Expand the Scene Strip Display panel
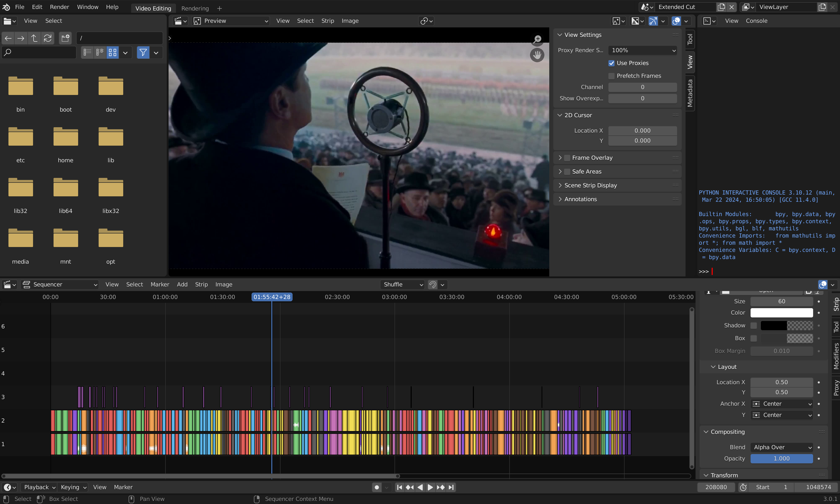The height and width of the screenshot is (504, 840). [590, 185]
